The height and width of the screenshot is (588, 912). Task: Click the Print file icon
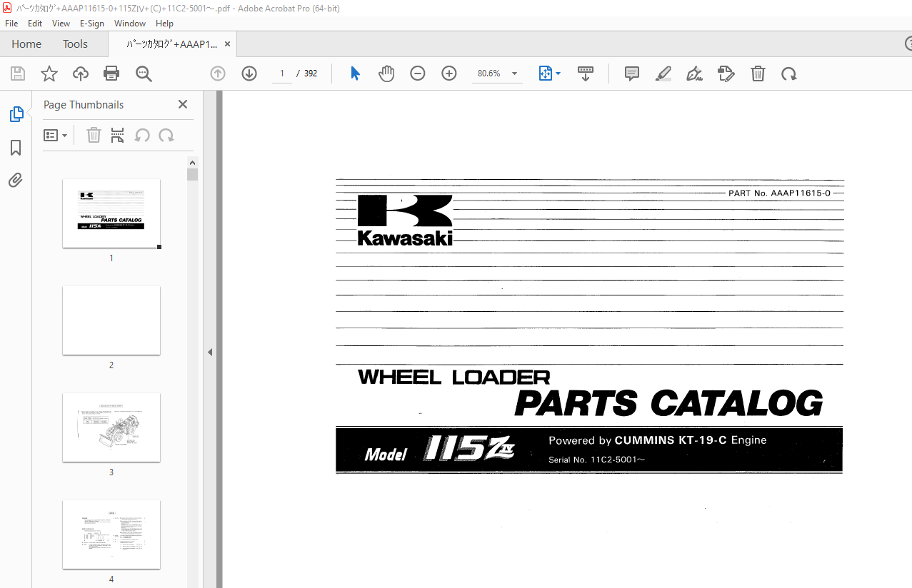click(111, 73)
